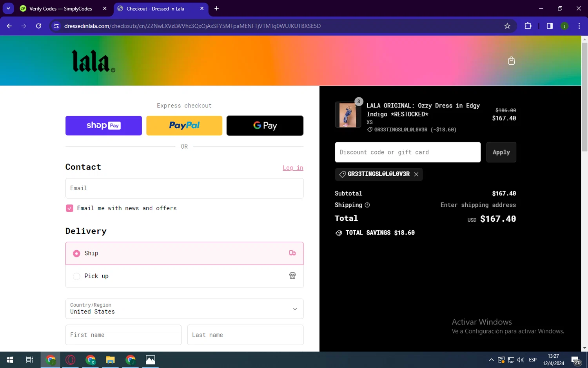Open a new browser tab
Viewport: 588px width, 368px height.
coord(216,8)
